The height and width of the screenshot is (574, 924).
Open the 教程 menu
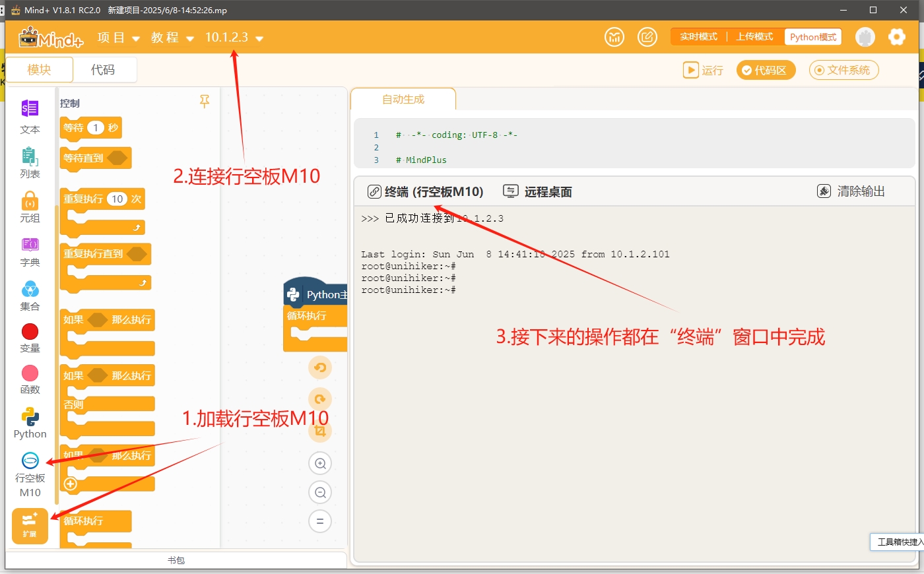coord(172,38)
